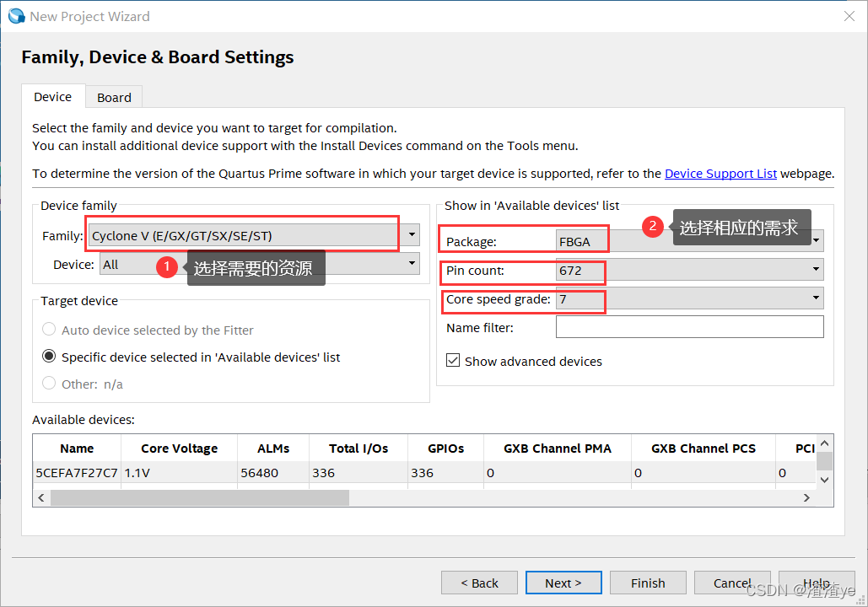Image resolution: width=868 pixels, height=607 pixels.
Task: Click the ALMs column header
Action: tap(273, 449)
